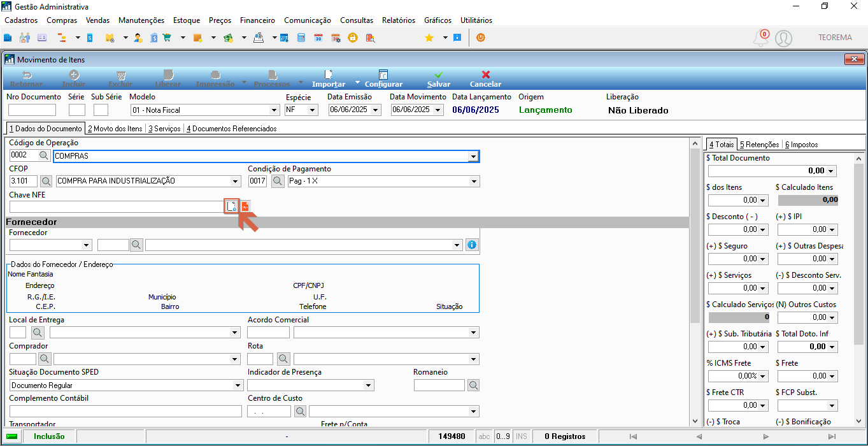Click the yellow folder with gear icon
868x446 pixels.
pyautogui.click(x=110, y=38)
